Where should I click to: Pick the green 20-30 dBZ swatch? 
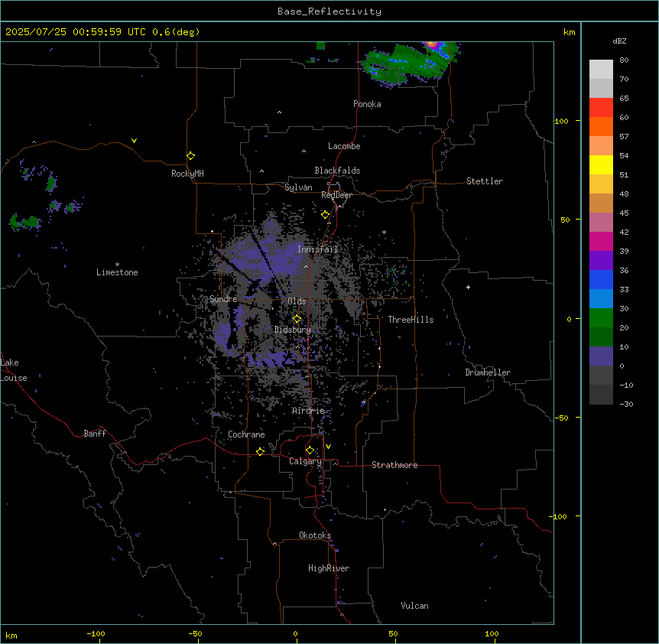[x=601, y=318]
